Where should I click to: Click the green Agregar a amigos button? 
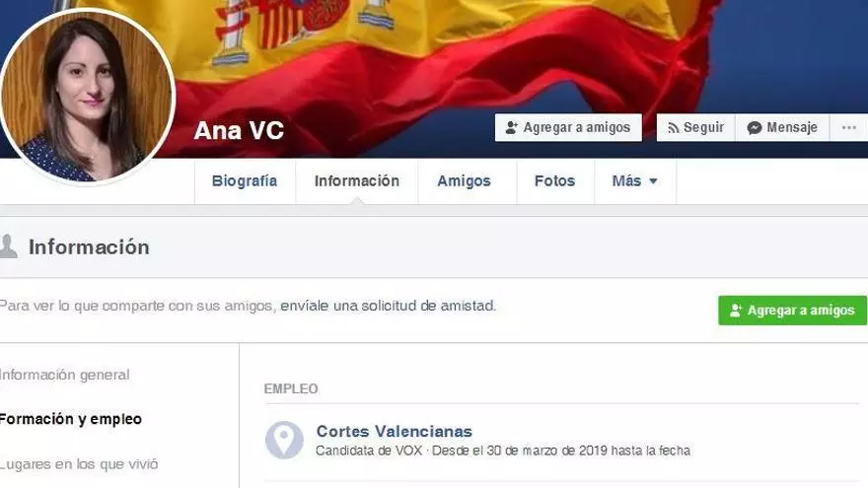792,311
